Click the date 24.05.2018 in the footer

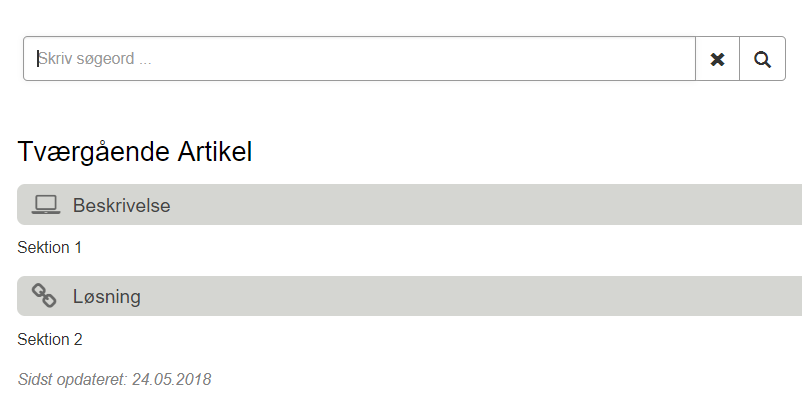click(171, 379)
